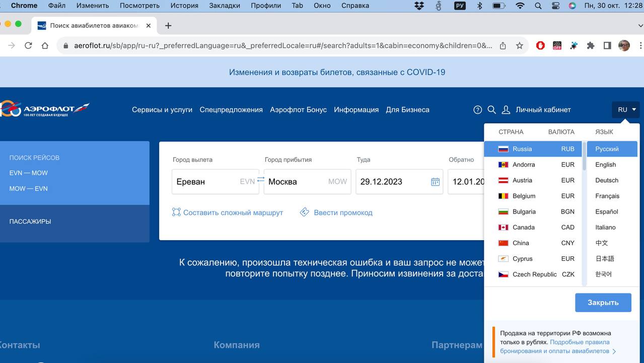The width and height of the screenshot is (644, 363).
Task: Open the calendar icon in Туда field
Action: coord(435,182)
